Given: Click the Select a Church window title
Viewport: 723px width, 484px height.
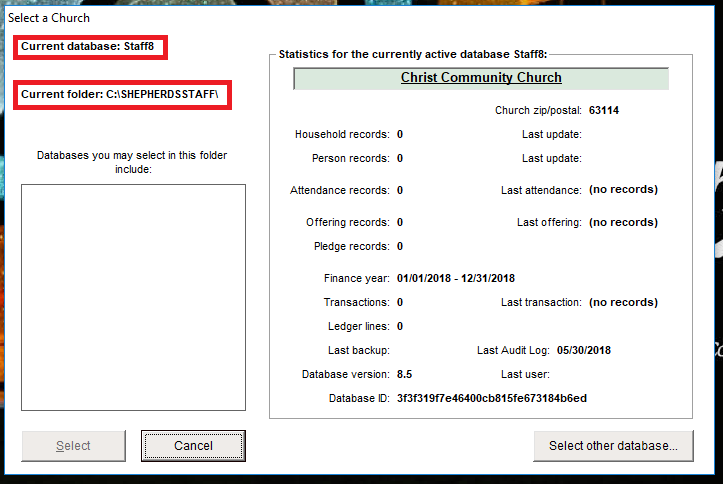Looking at the screenshot, I should (x=49, y=18).
